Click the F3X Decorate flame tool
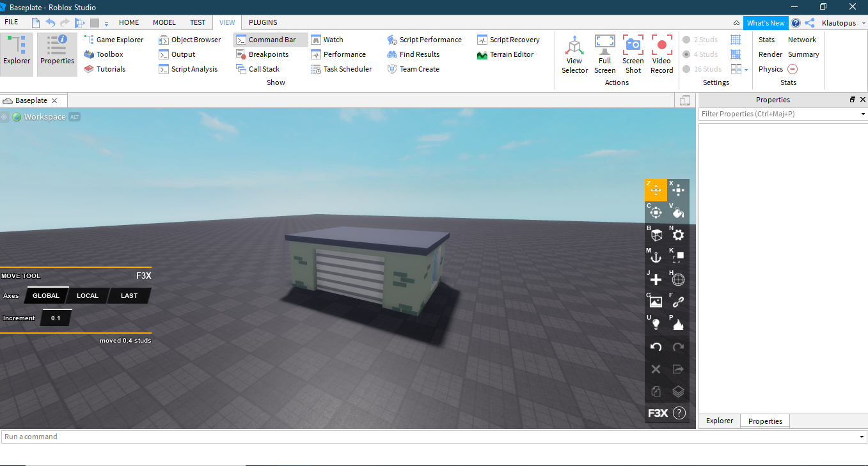Image resolution: width=868 pixels, height=466 pixels. coord(678,325)
